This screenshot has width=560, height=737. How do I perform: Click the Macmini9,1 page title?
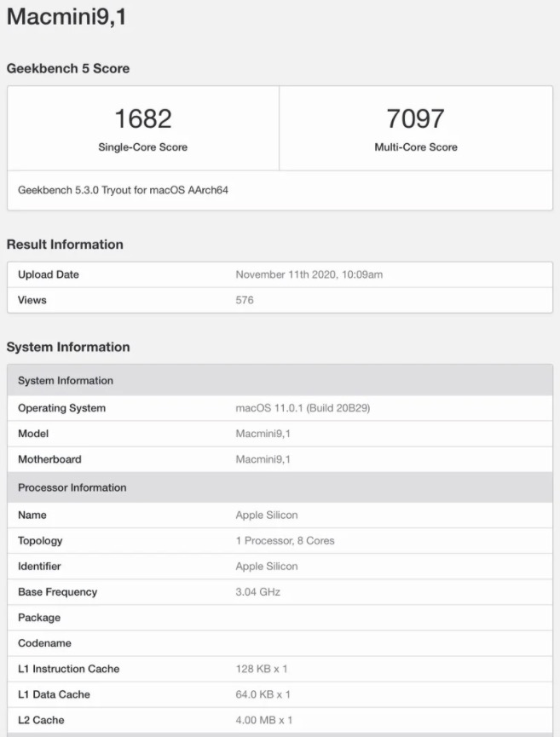coord(66,16)
